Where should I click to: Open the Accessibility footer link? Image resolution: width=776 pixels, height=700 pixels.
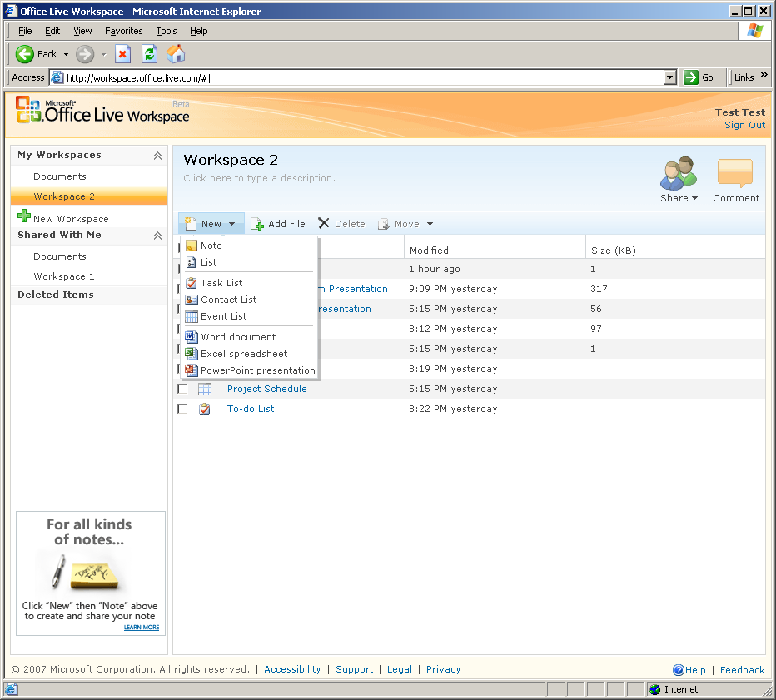coord(292,669)
